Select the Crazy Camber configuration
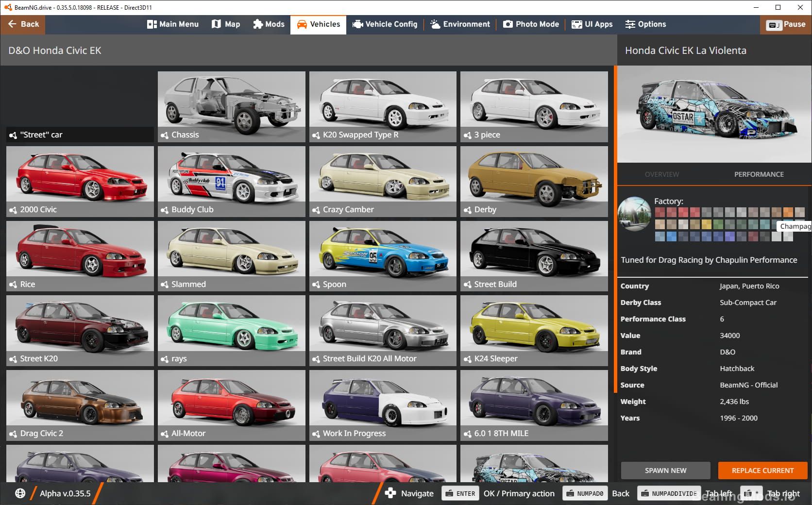 383,182
